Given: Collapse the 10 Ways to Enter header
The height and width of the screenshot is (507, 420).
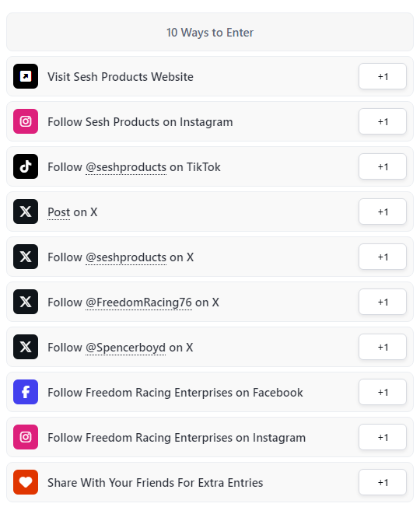Looking at the screenshot, I should tap(210, 32).
